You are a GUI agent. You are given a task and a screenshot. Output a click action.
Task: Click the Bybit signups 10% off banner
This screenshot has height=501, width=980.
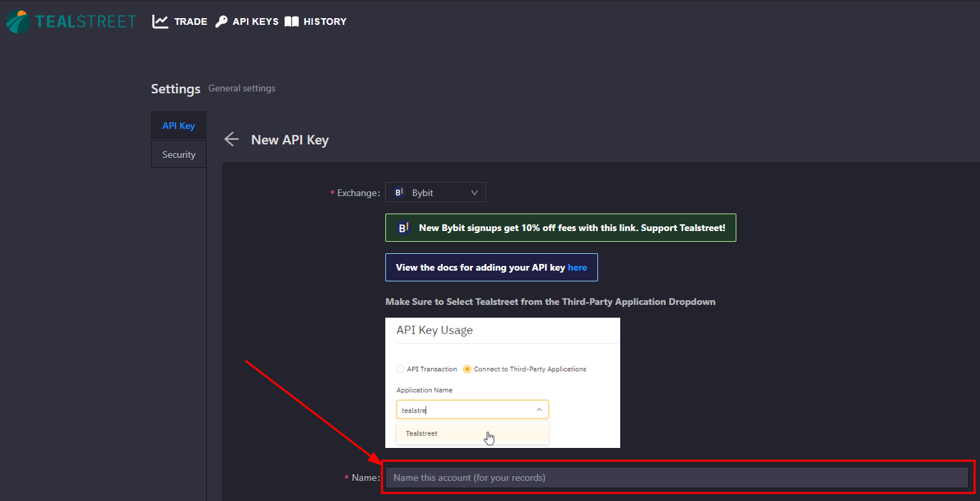[560, 228]
